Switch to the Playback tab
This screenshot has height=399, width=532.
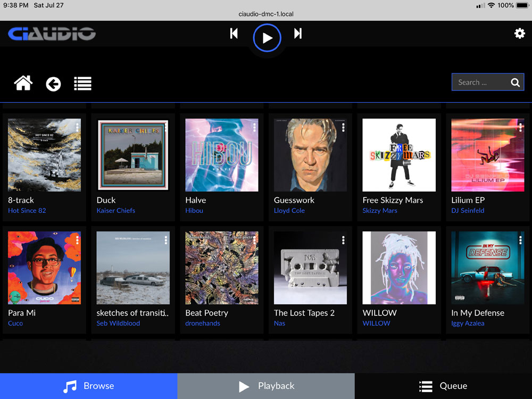266,386
